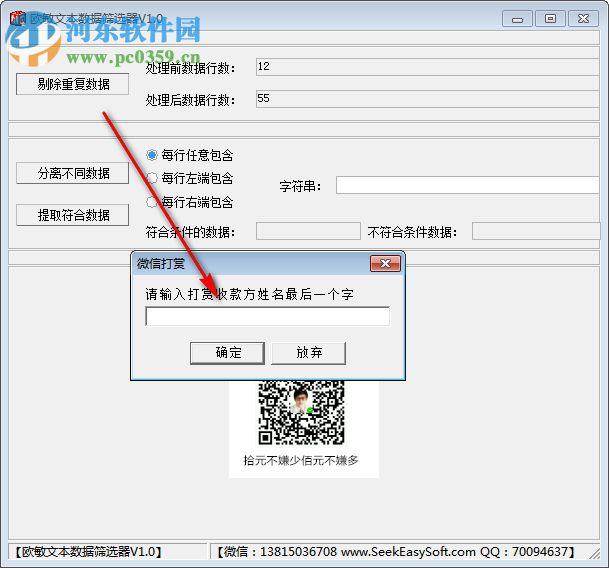The width and height of the screenshot is (609, 568).
Task: Minimize the main application window
Action: click(517, 19)
